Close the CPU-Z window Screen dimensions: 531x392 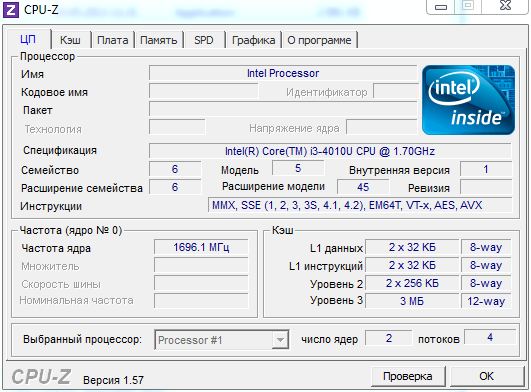coord(505,6)
